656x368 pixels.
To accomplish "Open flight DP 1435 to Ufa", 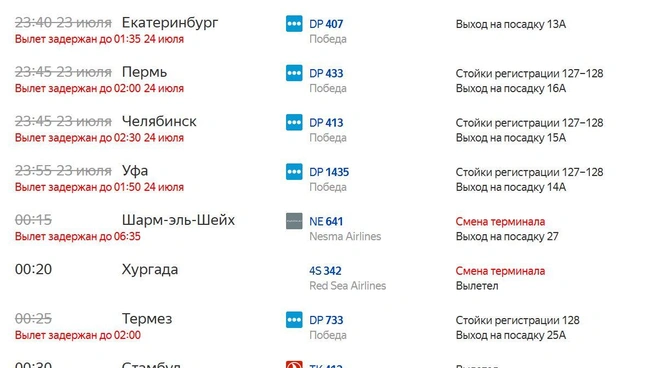I will click(329, 172).
